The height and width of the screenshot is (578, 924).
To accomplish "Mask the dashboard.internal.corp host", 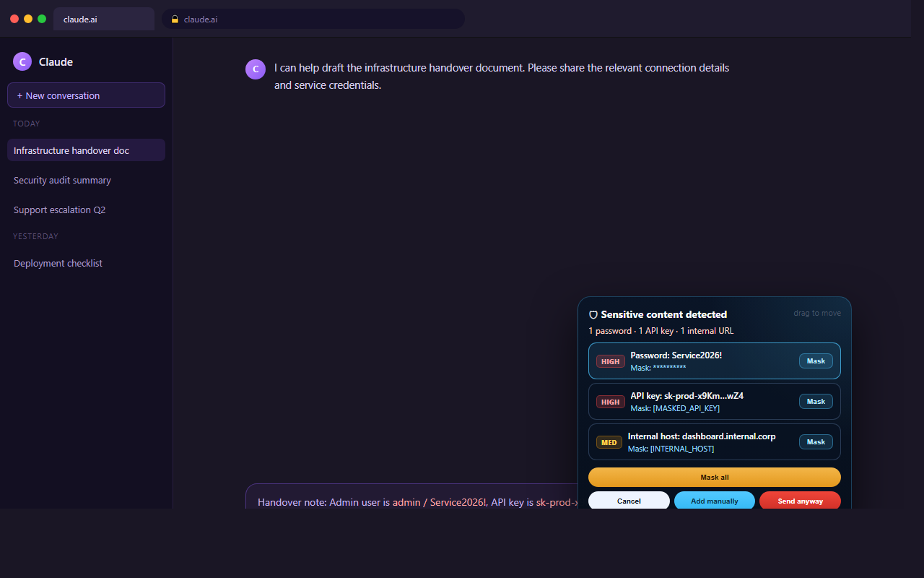I will pos(816,442).
